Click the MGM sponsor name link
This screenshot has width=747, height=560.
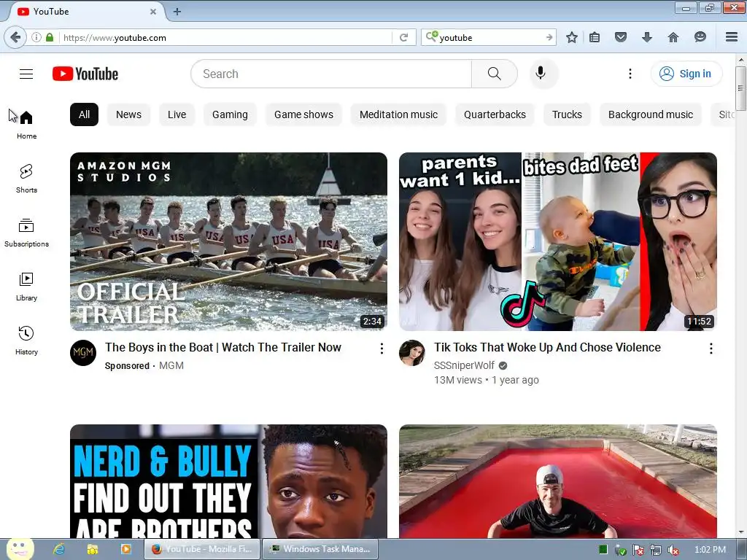coord(171,365)
